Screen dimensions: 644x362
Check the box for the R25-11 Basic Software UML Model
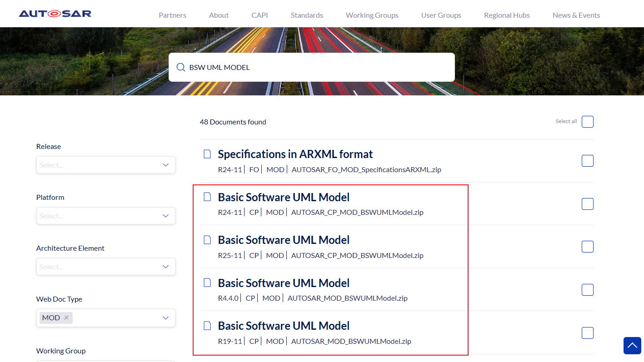pyautogui.click(x=588, y=247)
